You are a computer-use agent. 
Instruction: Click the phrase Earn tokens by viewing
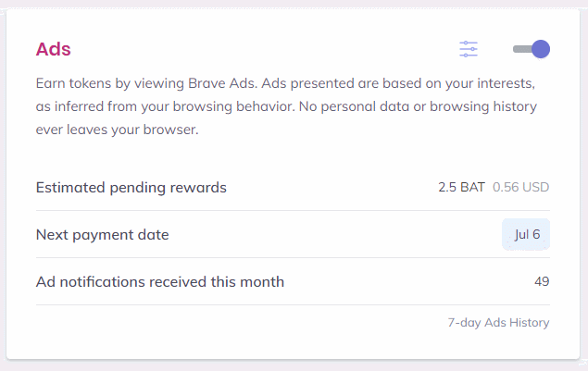click(x=110, y=83)
